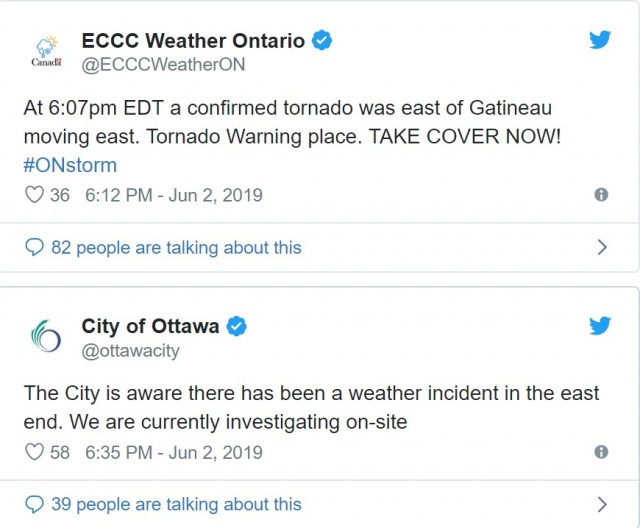Open info icon on ECCC tornado tweet
Image resolution: width=640 pixels, height=528 pixels.
601,195
